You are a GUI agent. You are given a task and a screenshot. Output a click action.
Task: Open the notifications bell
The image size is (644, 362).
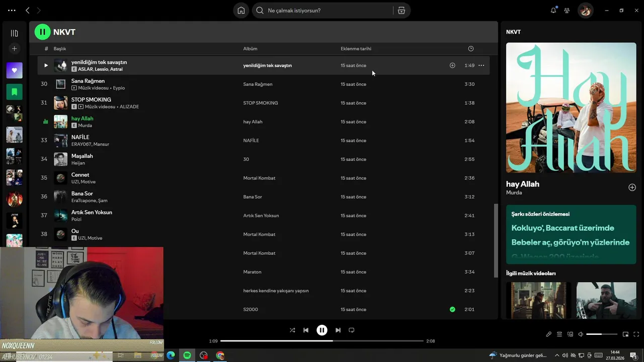click(553, 10)
